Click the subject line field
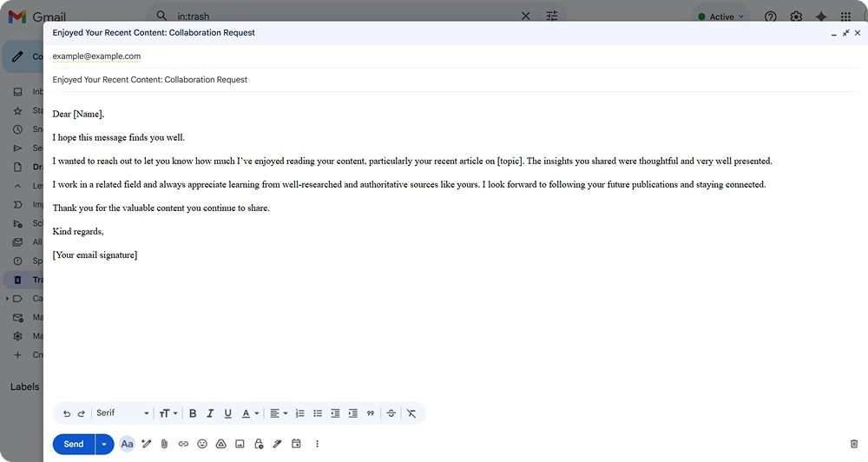The height and width of the screenshot is (462, 868). coord(457,80)
